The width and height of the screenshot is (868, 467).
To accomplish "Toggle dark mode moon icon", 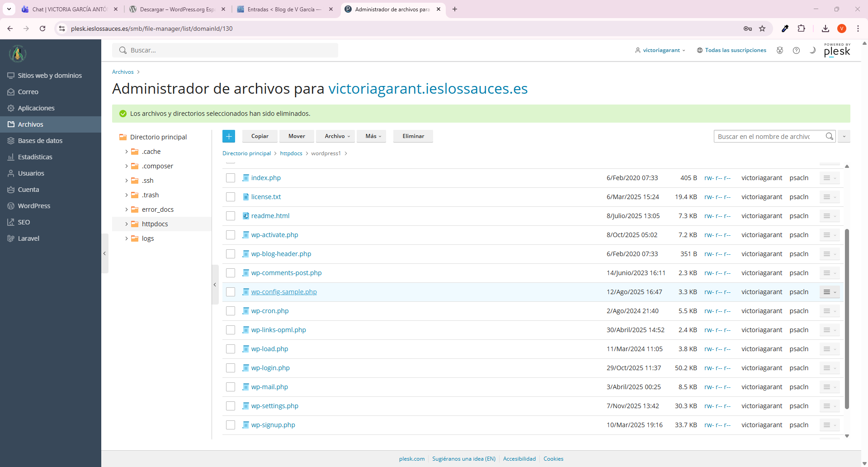I will (x=812, y=50).
